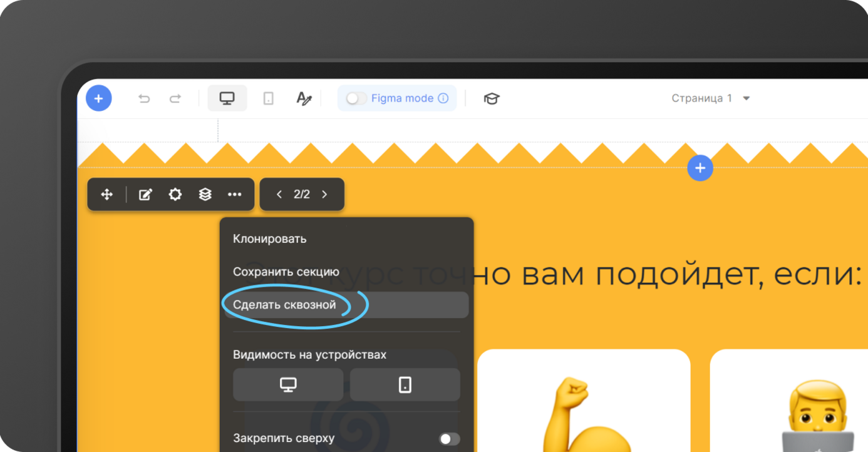Open the Страница 1 page dropdown
The width and height of the screenshot is (868, 452).
tap(711, 98)
